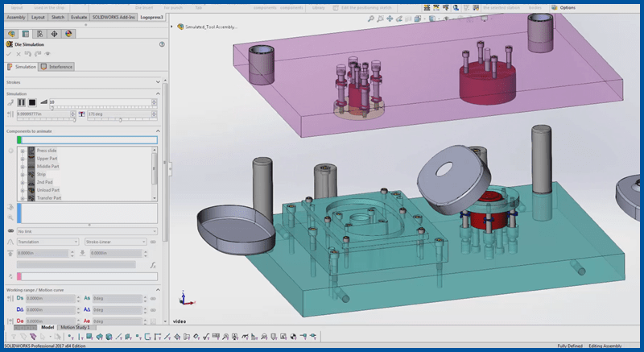Click the Simulated_Tool Assembly icon in viewport

[x=180, y=27]
